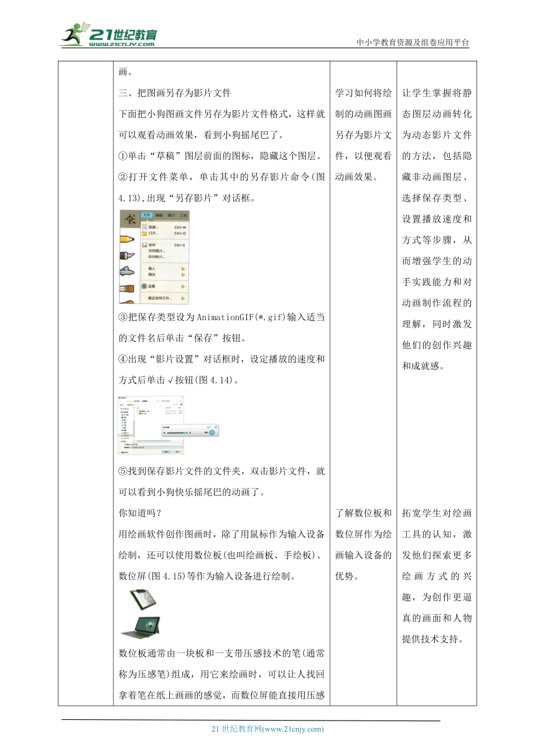Click the 新建 new-file icon
This screenshot has height=756, width=535.
[x=144, y=228]
